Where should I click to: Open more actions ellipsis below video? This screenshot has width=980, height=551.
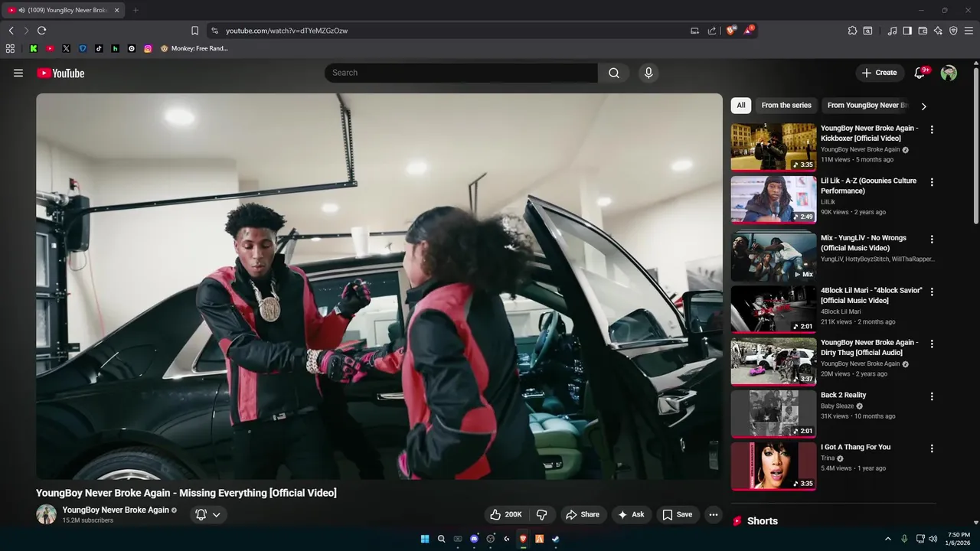pos(714,514)
